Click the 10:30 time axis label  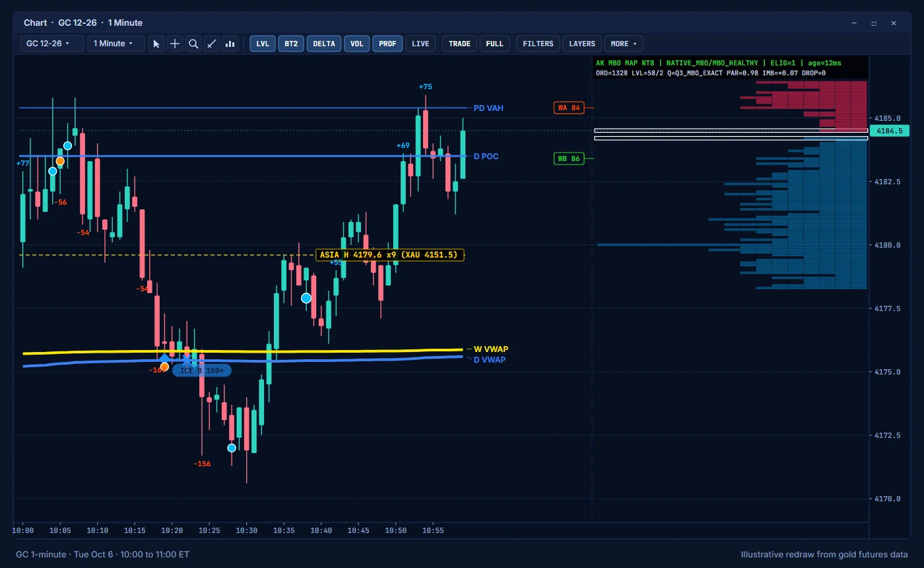pos(247,530)
